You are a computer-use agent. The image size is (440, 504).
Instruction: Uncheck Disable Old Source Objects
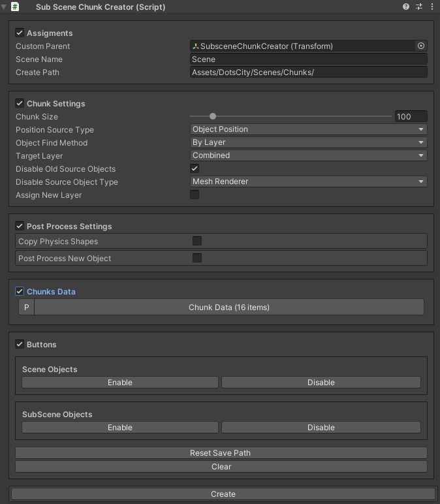coord(195,168)
